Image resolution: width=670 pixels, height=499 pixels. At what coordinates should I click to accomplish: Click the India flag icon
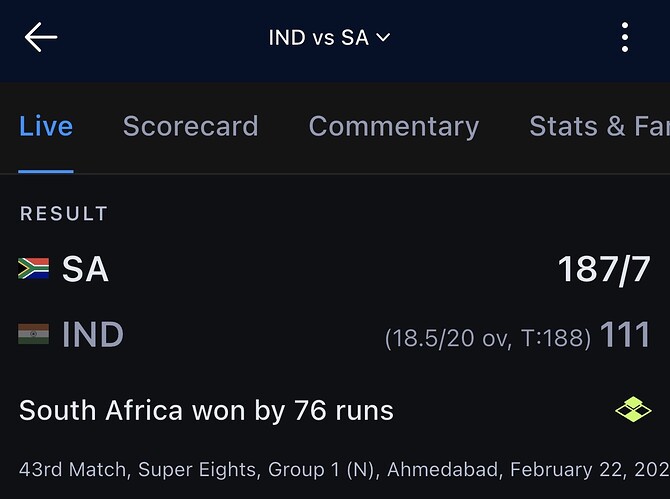(x=34, y=334)
